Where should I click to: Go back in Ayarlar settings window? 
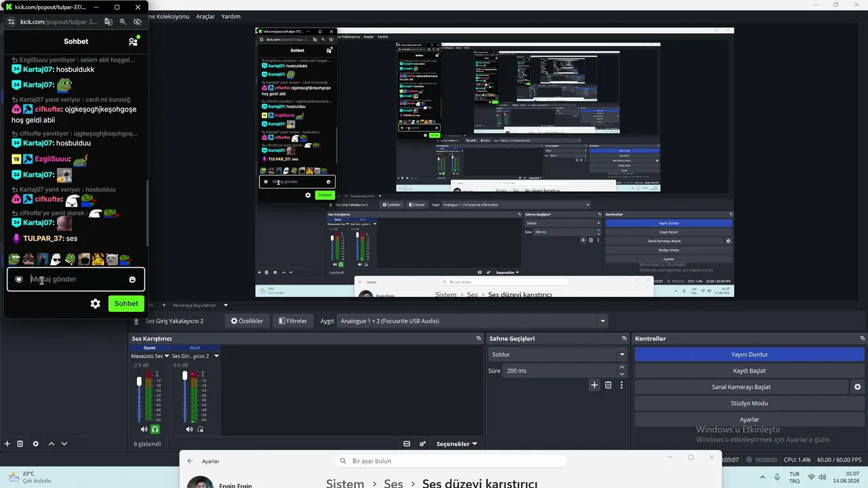(x=191, y=461)
